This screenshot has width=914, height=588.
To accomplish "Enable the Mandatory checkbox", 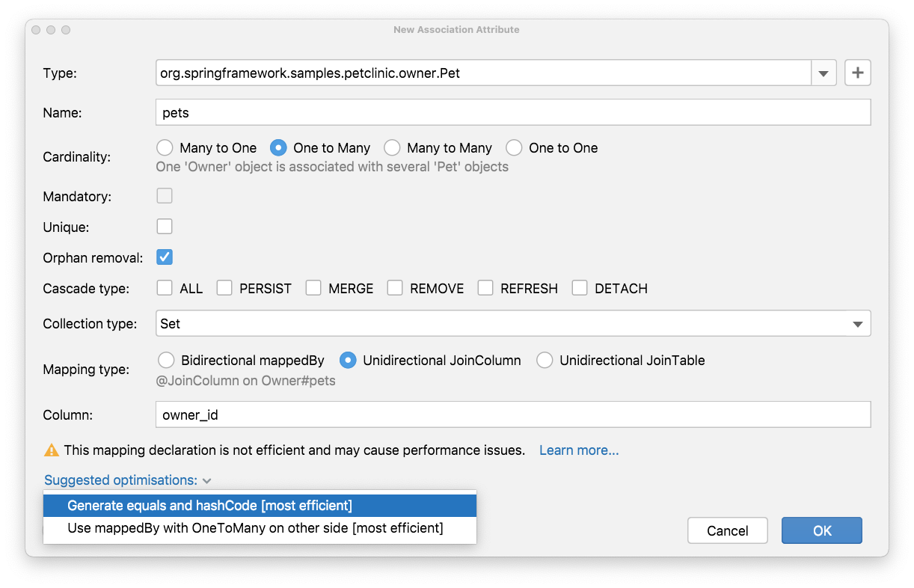I will [165, 195].
